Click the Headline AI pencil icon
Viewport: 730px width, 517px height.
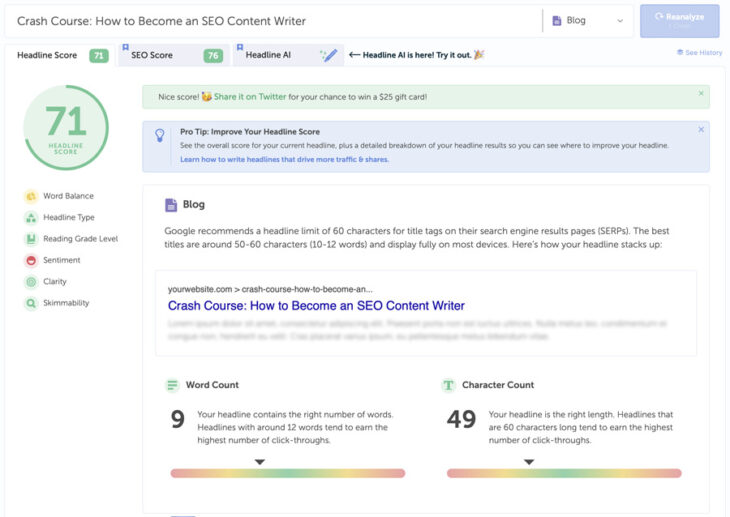[x=328, y=56]
